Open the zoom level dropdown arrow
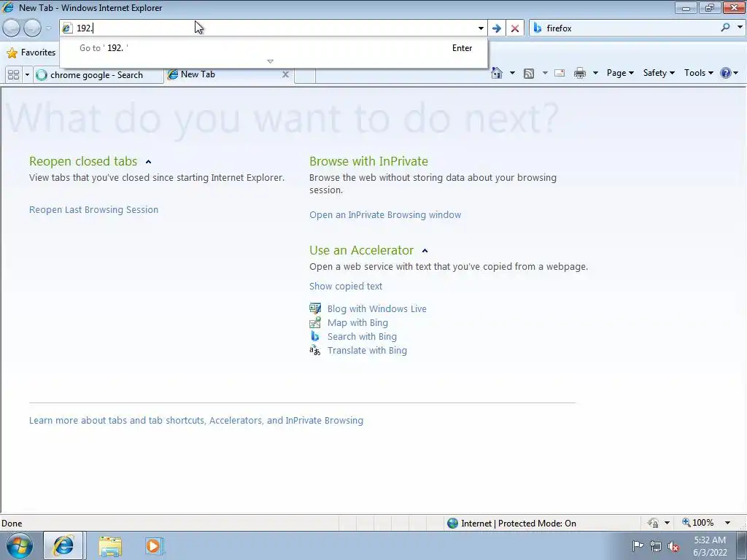 (727, 523)
